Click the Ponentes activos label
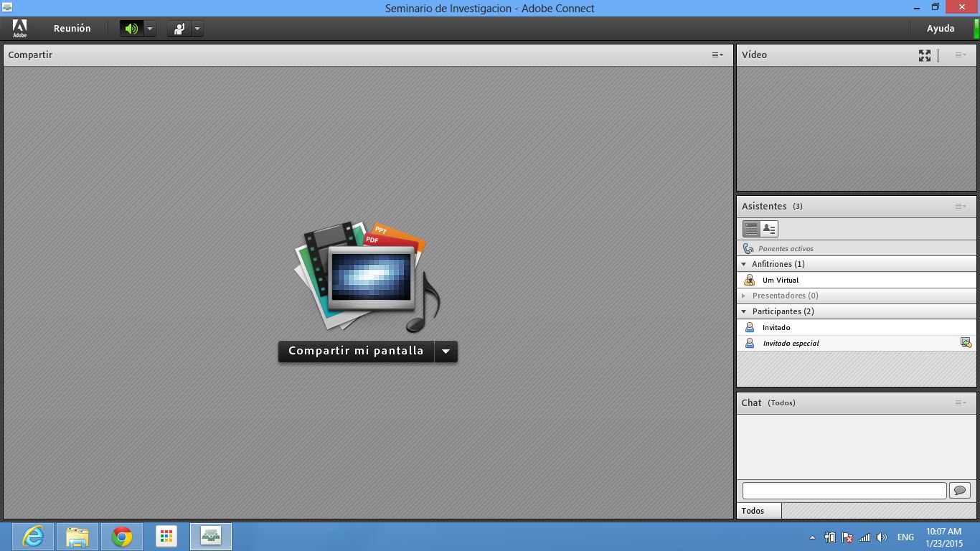Screen dimensions: 980x551 pos(786,248)
